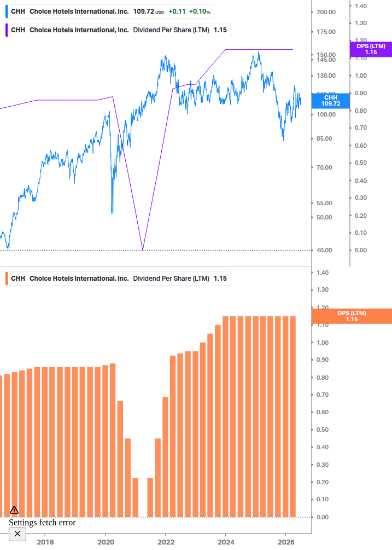
Task: Click the 2020 label on the time axis
Action: 106,542
